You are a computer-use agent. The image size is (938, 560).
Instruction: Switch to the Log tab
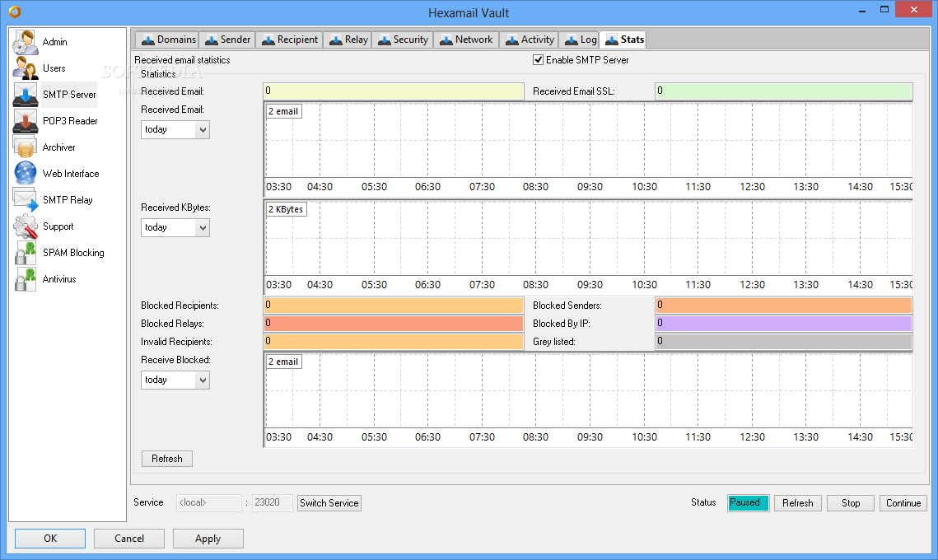coord(578,40)
